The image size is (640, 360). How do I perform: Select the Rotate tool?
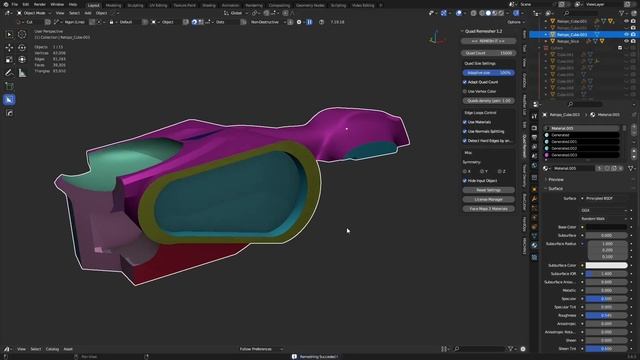pos(22,47)
